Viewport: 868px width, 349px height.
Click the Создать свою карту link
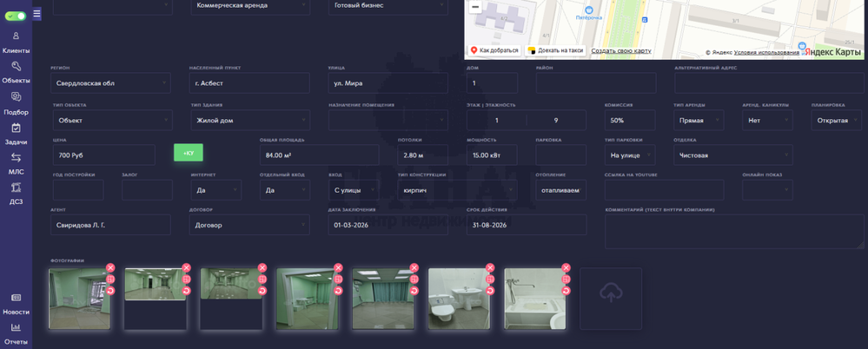click(621, 51)
